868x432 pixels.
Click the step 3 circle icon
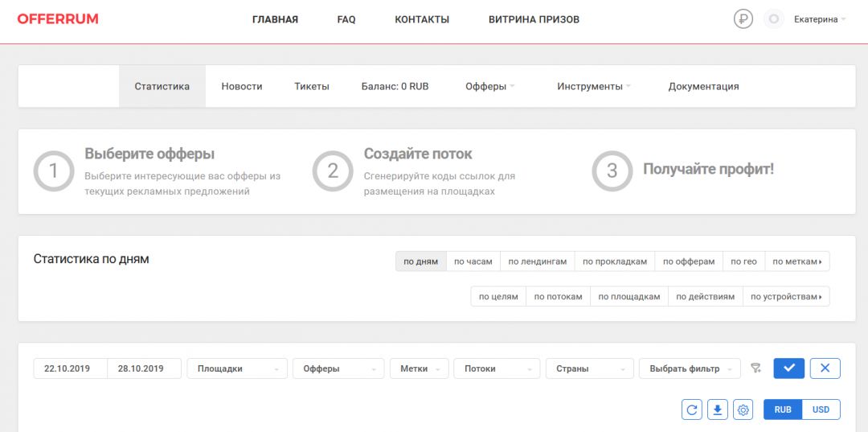612,171
